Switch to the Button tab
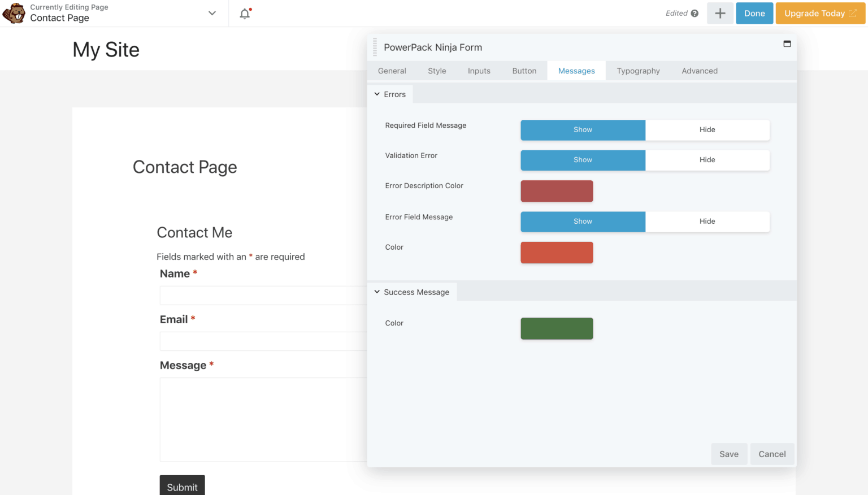 pos(524,71)
